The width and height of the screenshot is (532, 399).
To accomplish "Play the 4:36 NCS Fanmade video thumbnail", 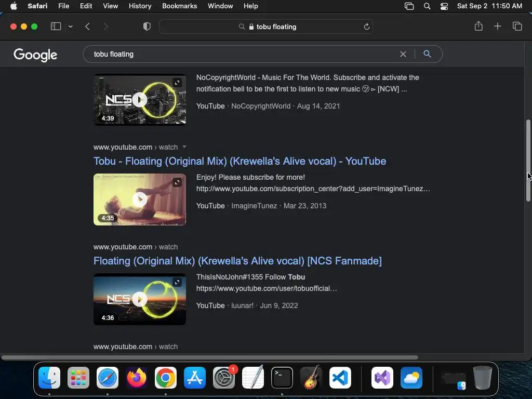I will [140, 299].
